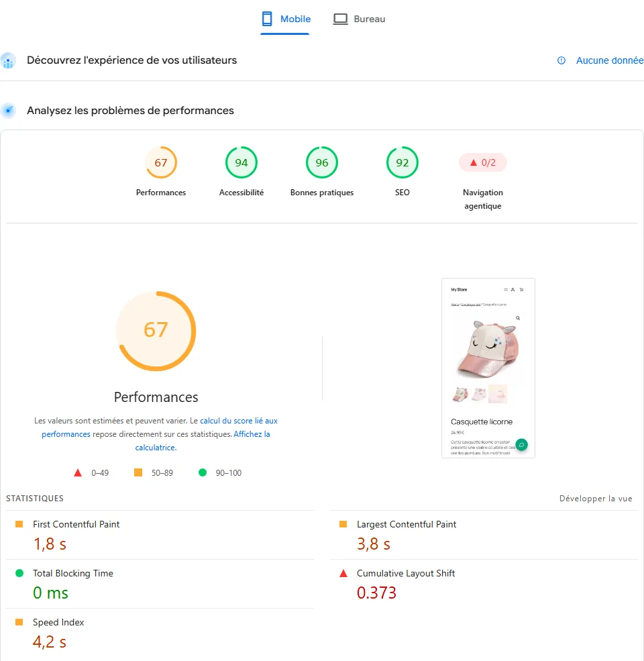The height and width of the screenshot is (661, 644).
Task: Click the 0.373 value
Action: (x=376, y=593)
